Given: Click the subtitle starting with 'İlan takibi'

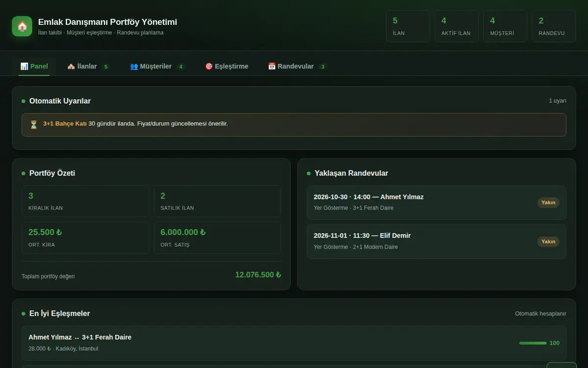Looking at the screenshot, I should (x=101, y=33).
